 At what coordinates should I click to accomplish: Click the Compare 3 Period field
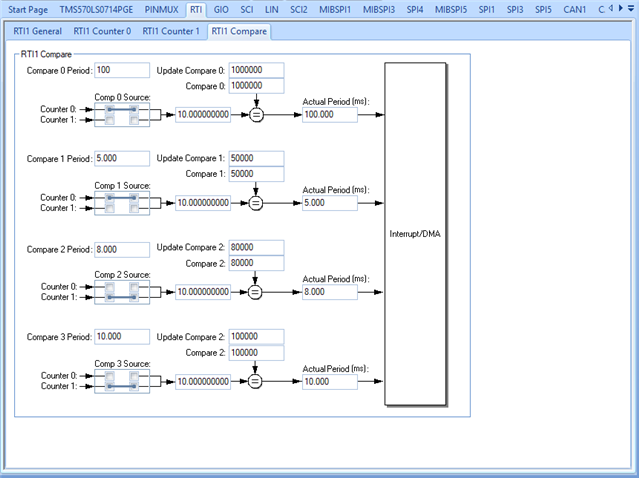pyautogui.click(x=122, y=337)
